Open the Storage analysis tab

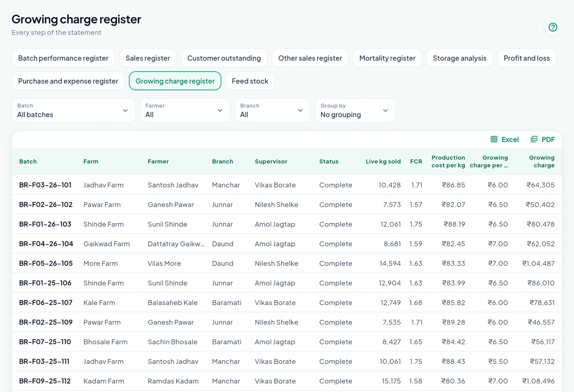click(460, 58)
